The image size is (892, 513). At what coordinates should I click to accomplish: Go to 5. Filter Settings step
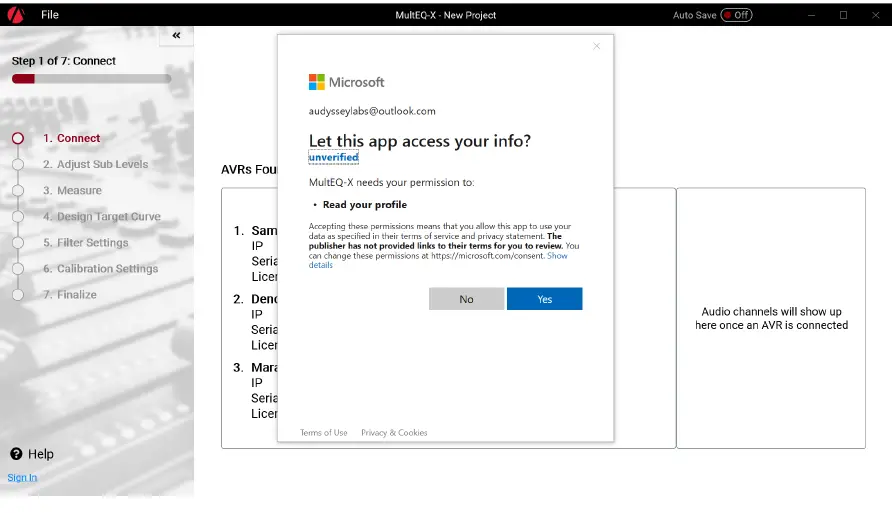pyautogui.click(x=86, y=243)
